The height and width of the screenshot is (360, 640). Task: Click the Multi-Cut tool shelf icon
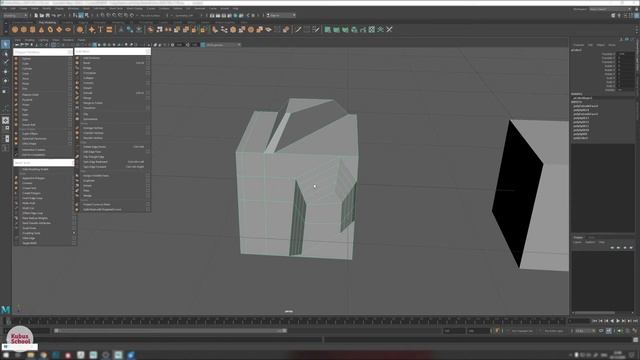[x=298, y=29]
